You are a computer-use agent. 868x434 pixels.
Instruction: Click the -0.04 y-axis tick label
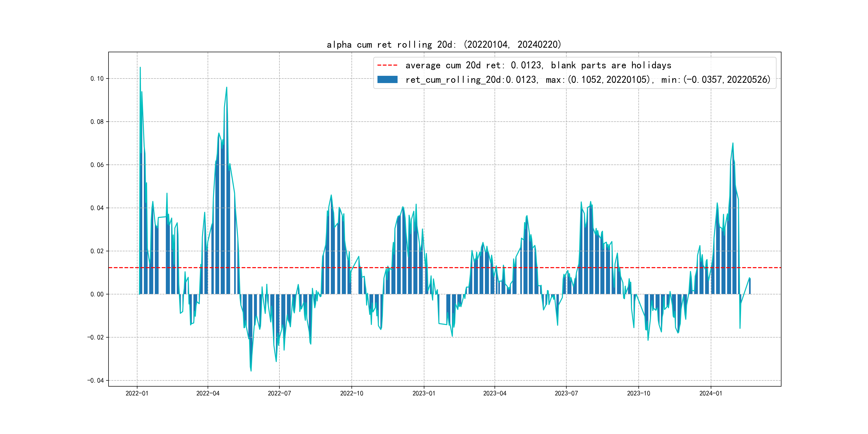pyautogui.click(x=96, y=380)
